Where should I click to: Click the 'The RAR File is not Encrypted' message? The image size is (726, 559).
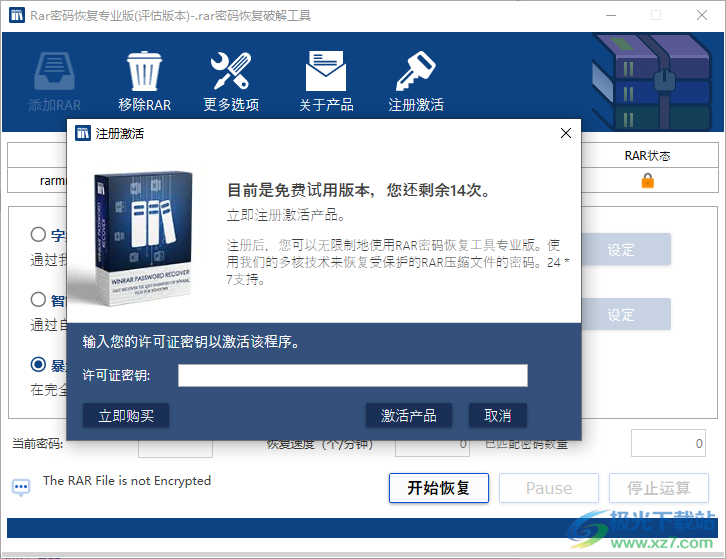pos(127,481)
